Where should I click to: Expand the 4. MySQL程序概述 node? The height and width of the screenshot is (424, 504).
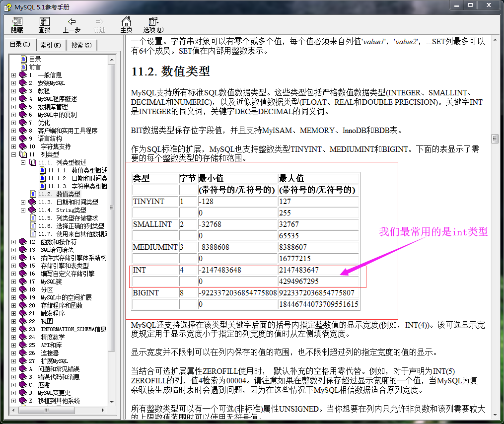pyautogui.click(x=13, y=99)
